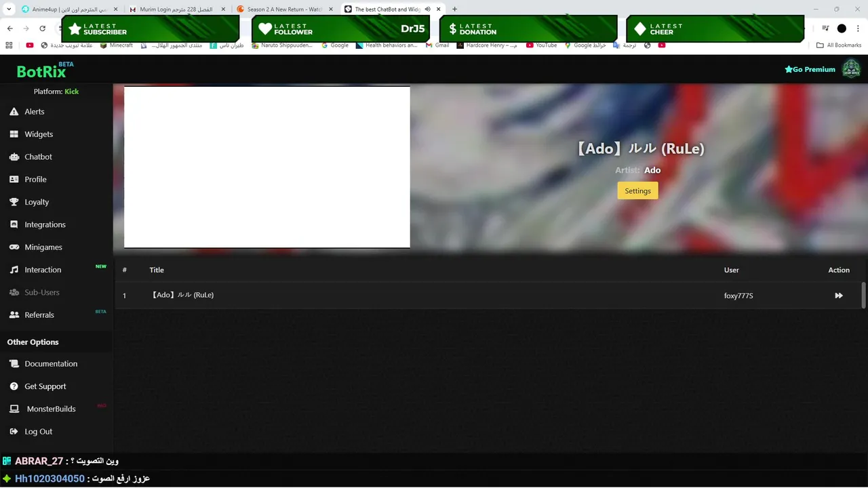Switch to the Murim Login tab
The width and height of the screenshot is (868, 488).
(176, 9)
